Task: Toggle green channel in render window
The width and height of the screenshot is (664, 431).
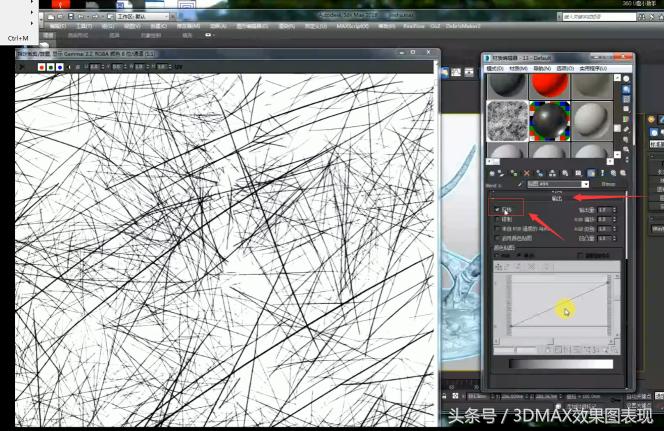Action: click(x=50, y=67)
